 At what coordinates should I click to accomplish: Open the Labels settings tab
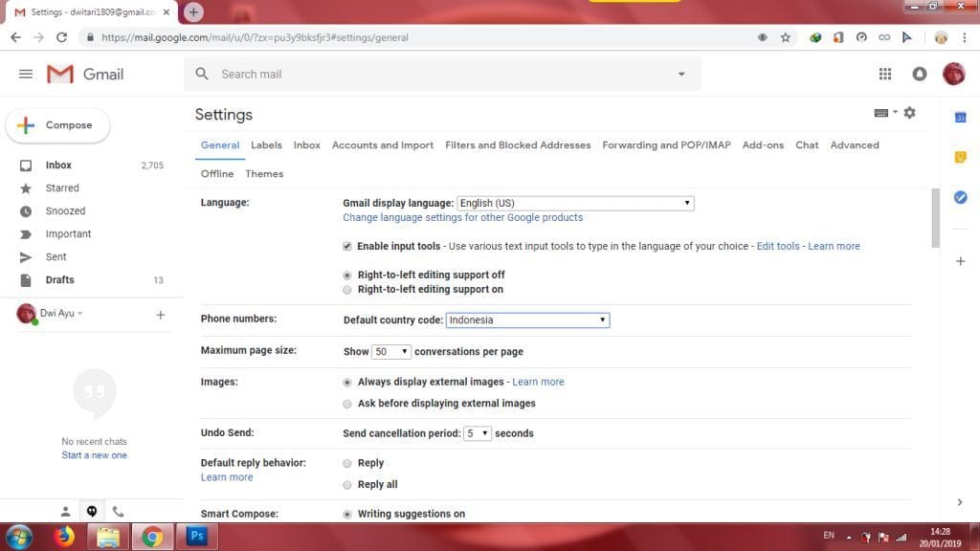266,145
